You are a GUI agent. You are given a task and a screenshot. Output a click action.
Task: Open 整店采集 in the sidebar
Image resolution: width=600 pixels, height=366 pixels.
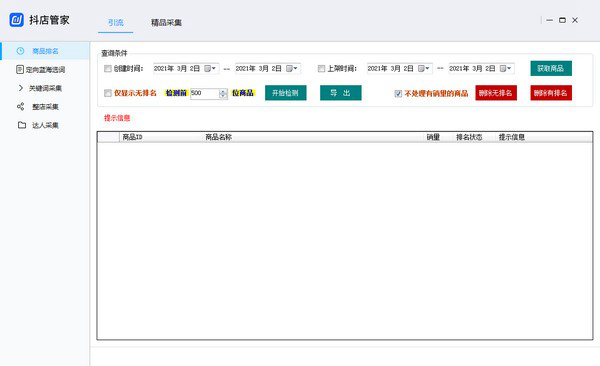pyautogui.click(x=45, y=106)
